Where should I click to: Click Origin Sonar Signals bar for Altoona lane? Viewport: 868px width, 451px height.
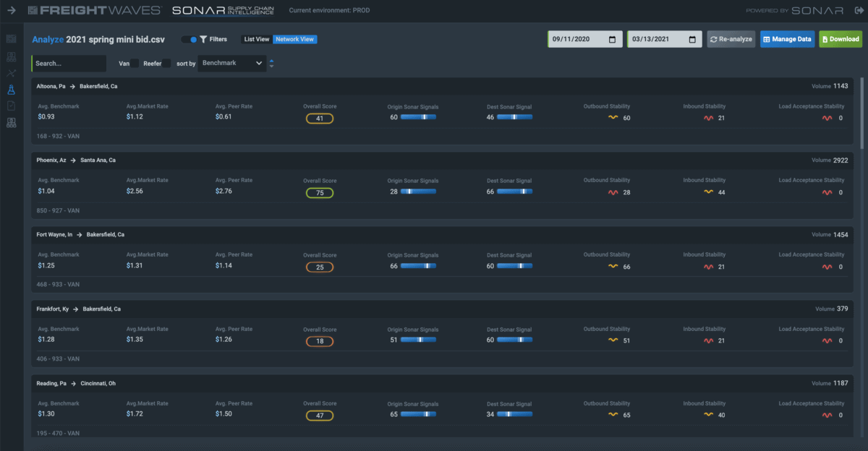[418, 117]
